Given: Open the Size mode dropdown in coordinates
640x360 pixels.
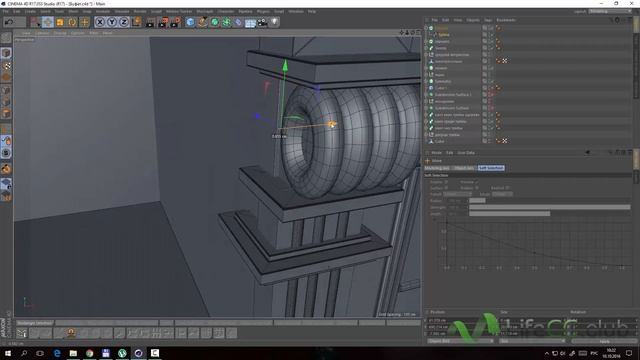Looking at the screenshot, I should coord(532,341).
